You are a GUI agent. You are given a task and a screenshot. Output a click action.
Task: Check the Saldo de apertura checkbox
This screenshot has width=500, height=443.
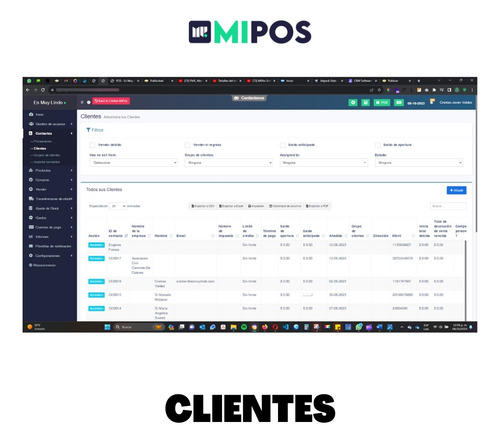coord(378,145)
